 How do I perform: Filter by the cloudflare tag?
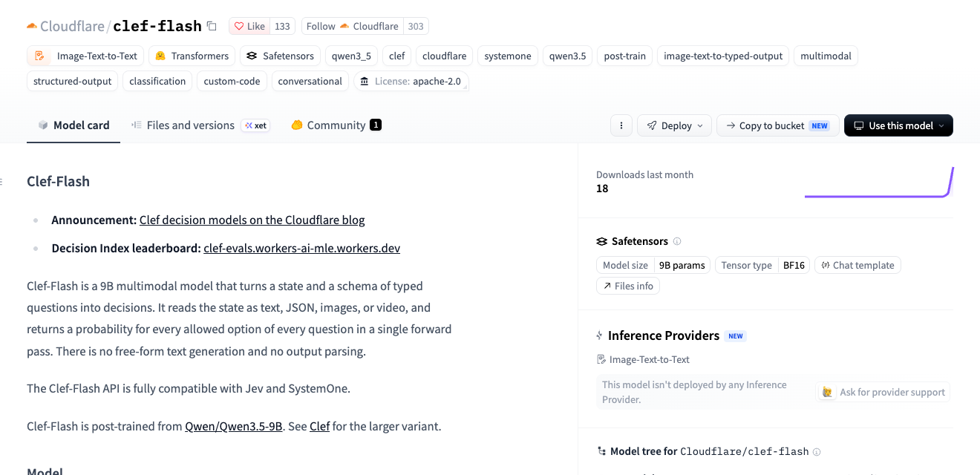[445, 56]
